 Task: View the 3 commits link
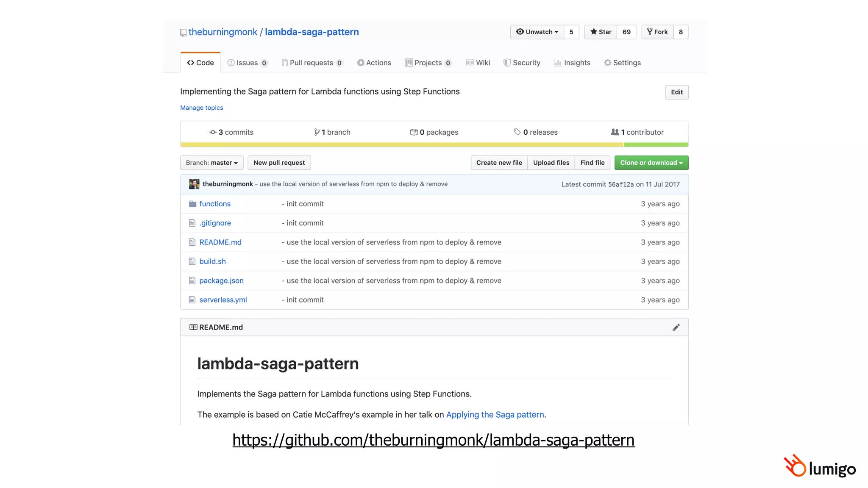click(x=231, y=132)
